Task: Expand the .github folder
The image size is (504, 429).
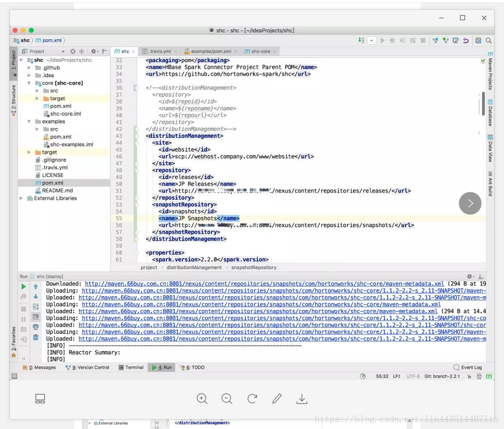Action: pyautogui.click(x=29, y=68)
